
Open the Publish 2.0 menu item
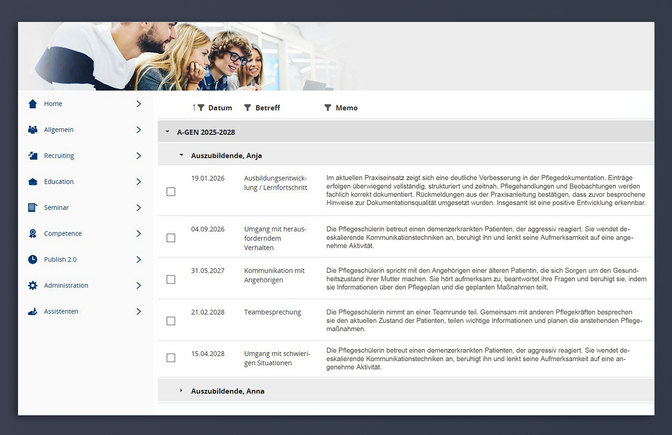[x=61, y=260]
